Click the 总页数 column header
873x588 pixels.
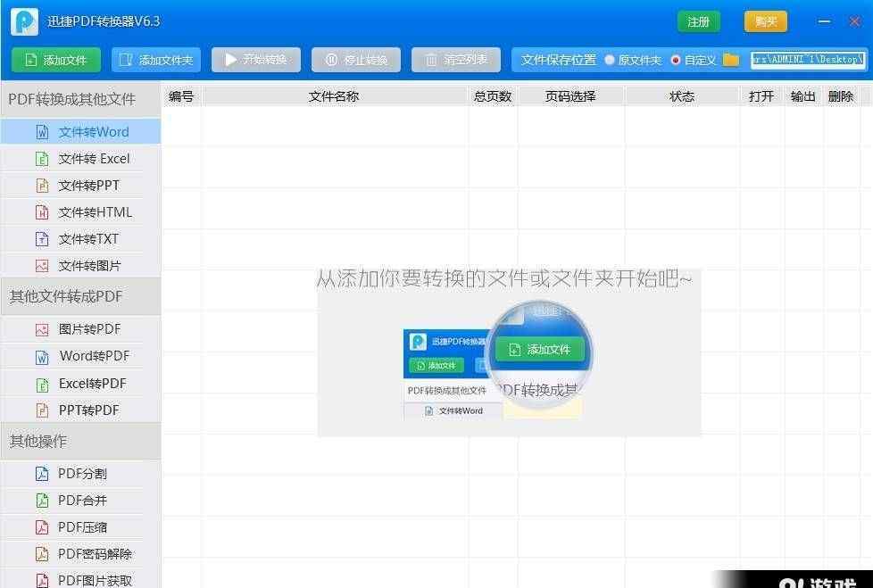point(493,96)
